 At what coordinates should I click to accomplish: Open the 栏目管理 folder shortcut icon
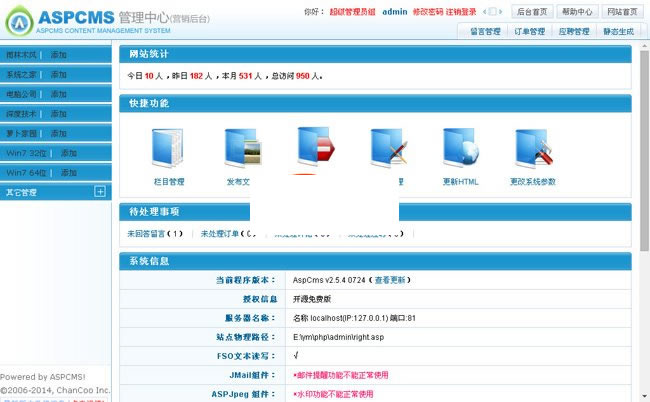168,148
